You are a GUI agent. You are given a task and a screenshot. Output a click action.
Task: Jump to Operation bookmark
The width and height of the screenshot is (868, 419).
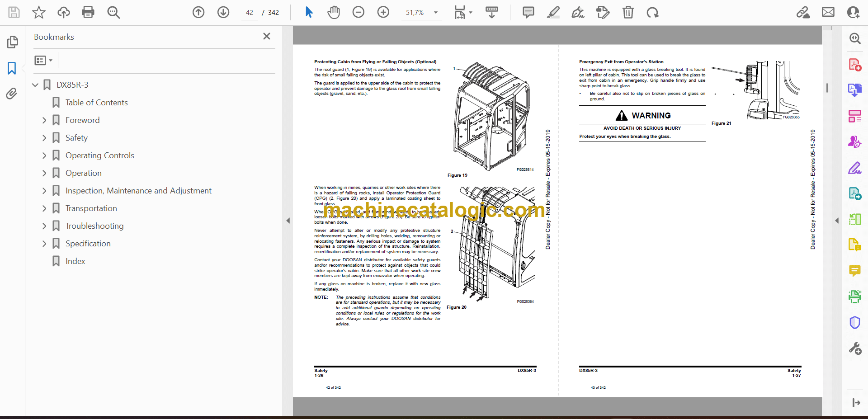coord(84,173)
